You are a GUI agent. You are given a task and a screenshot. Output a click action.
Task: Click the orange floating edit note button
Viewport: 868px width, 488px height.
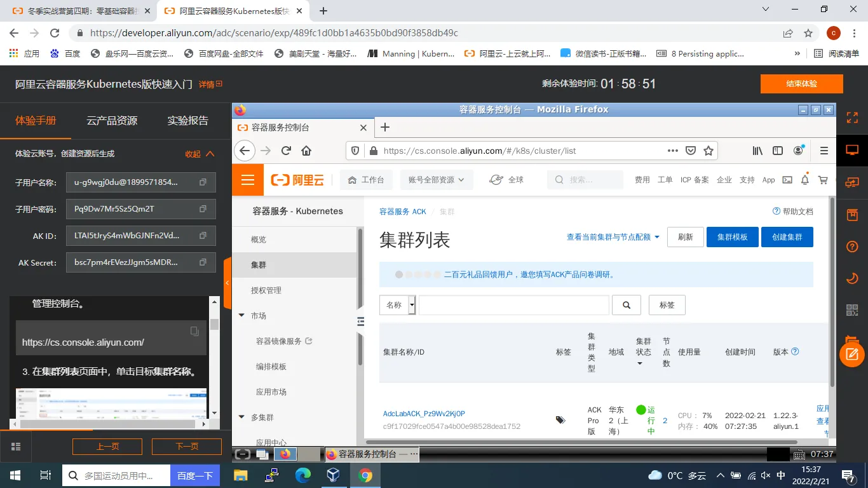click(x=852, y=354)
